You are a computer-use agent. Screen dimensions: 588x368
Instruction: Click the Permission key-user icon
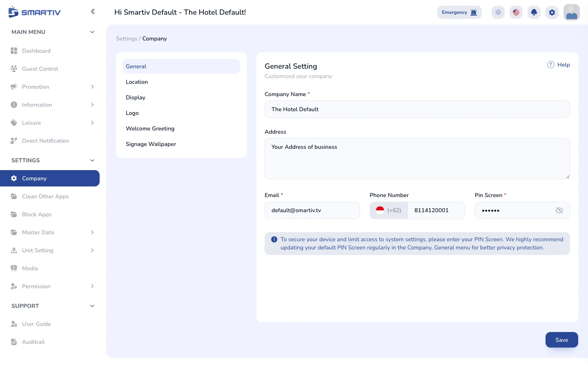[x=14, y=286]
